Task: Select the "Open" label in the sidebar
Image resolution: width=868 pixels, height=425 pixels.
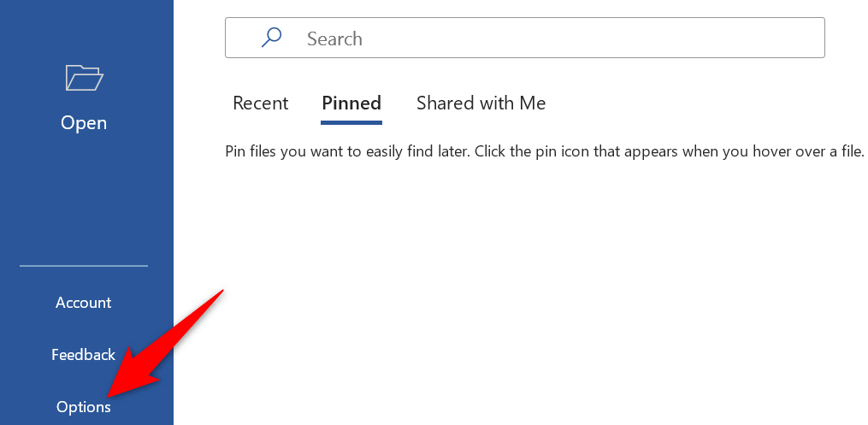Action: [84, 123]
